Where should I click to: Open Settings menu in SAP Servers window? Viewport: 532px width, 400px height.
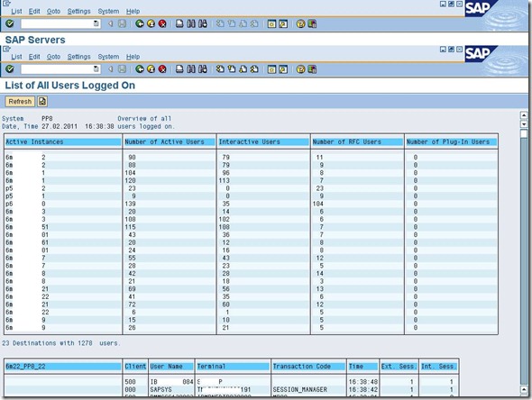78,11
